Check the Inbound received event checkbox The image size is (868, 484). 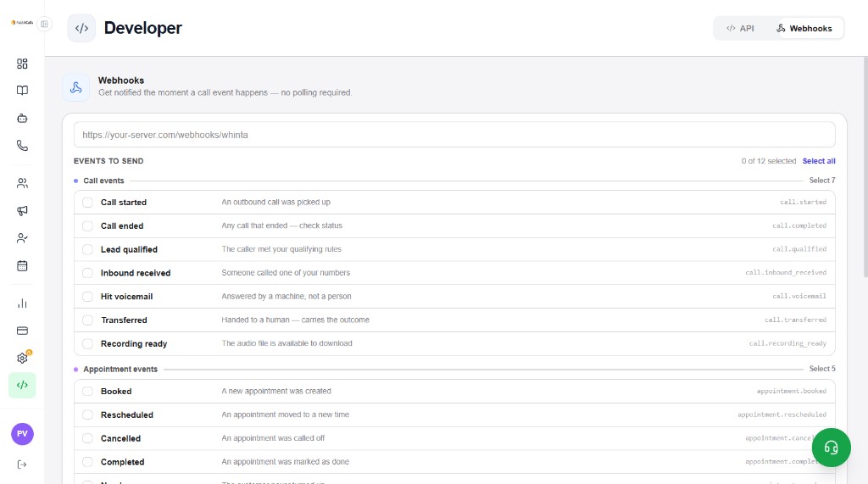87,273
